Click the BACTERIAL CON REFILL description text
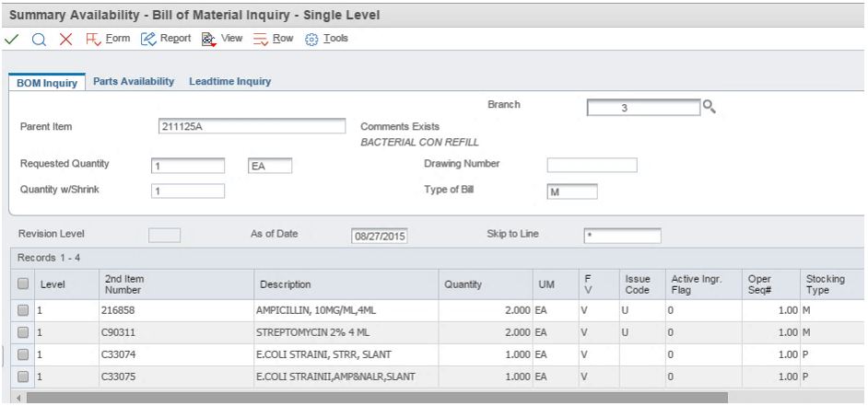The image size is (868, 406). (x=419, y=142)
